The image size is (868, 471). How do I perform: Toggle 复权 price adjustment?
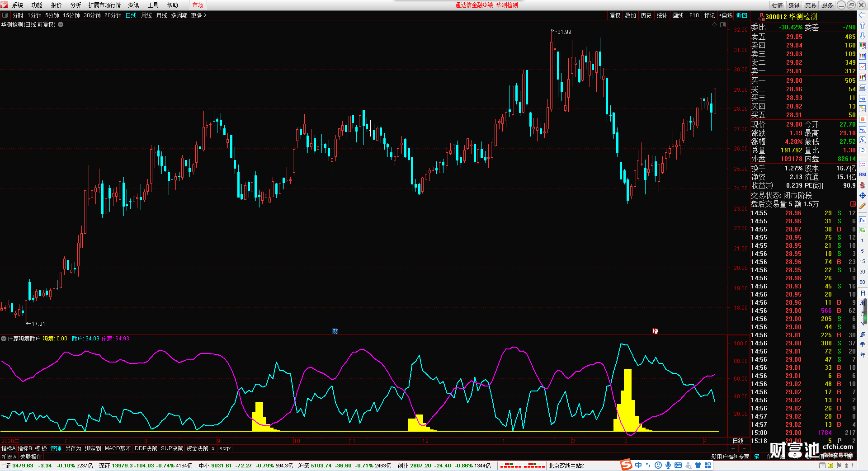(615, 15)
